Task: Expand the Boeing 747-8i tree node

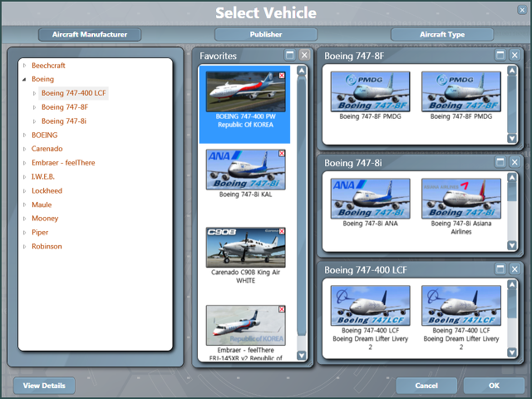Action: click(x=34, y=121)
